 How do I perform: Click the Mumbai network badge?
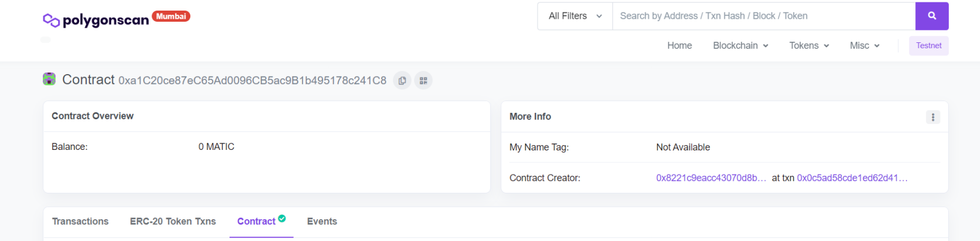171,16
